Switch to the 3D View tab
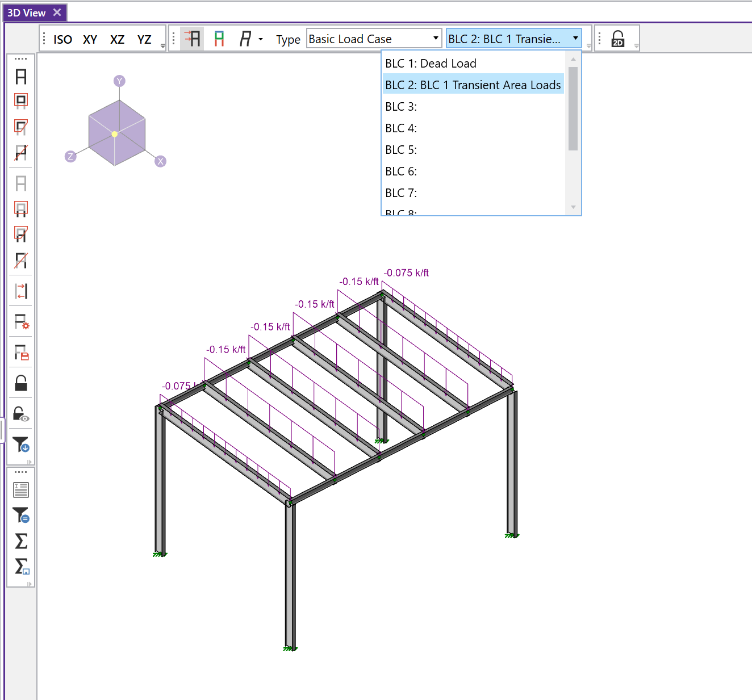The height and width of the screenshot is (700, 752). point(26,12)
